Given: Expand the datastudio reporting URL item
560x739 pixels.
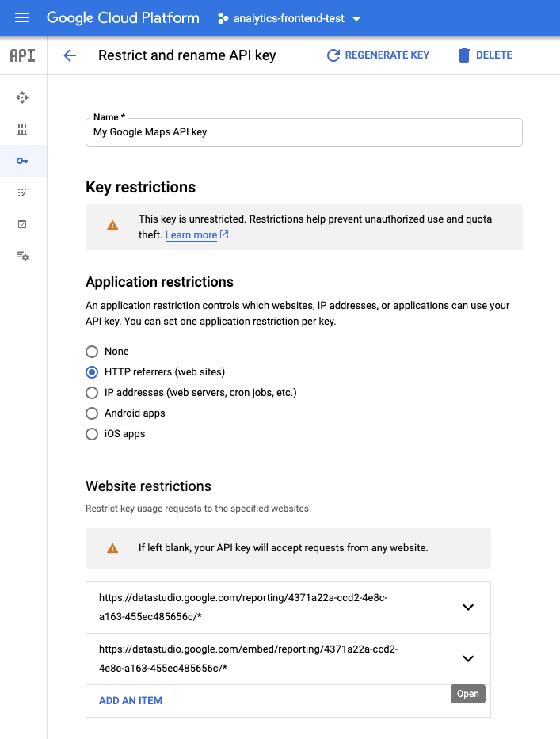Looking at the screenshot, I should pos(468,607).
